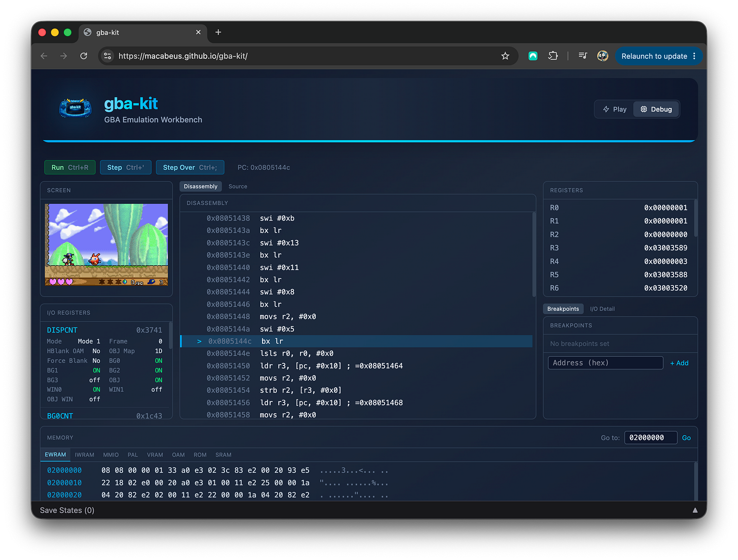Close the gba-kit browser tab
Image resolution: width=738 pixels, height=560 pixels.
pos(198,32)
